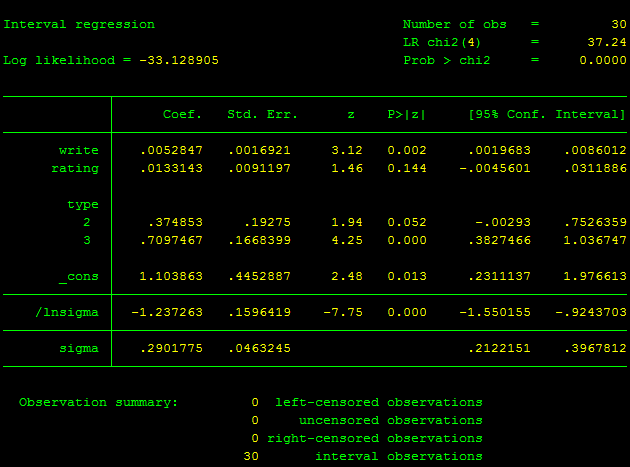Select the rating variable label
This screenshot has height=467, width=630.
75,168
